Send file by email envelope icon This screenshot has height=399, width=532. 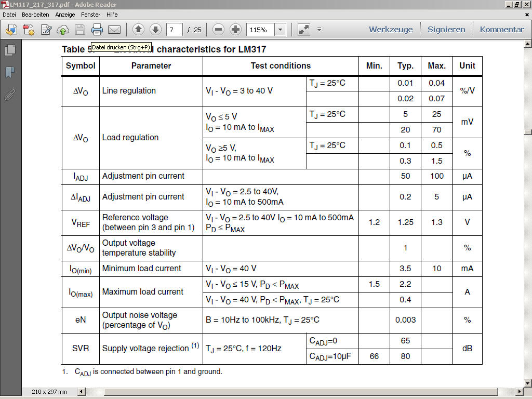click(114, 30)
